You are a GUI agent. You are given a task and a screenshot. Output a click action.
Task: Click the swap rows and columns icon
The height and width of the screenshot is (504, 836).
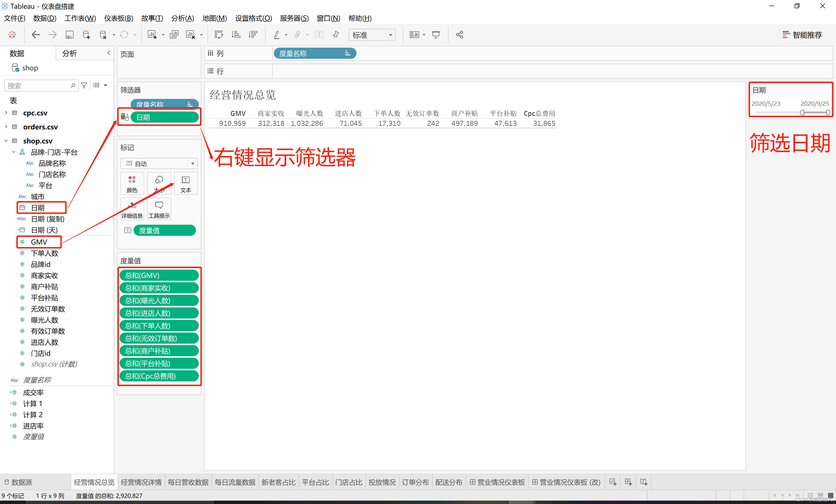tap(218, 35)
